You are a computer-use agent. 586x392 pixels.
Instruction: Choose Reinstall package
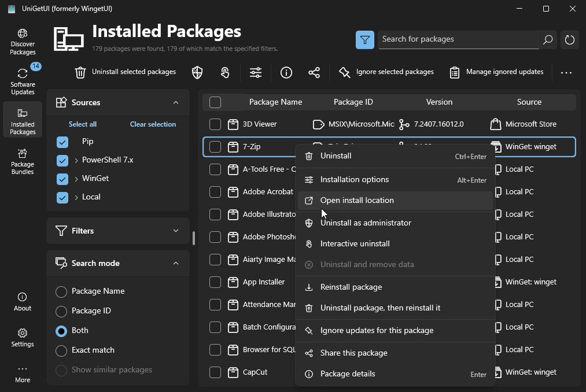(x=396, y=287)
